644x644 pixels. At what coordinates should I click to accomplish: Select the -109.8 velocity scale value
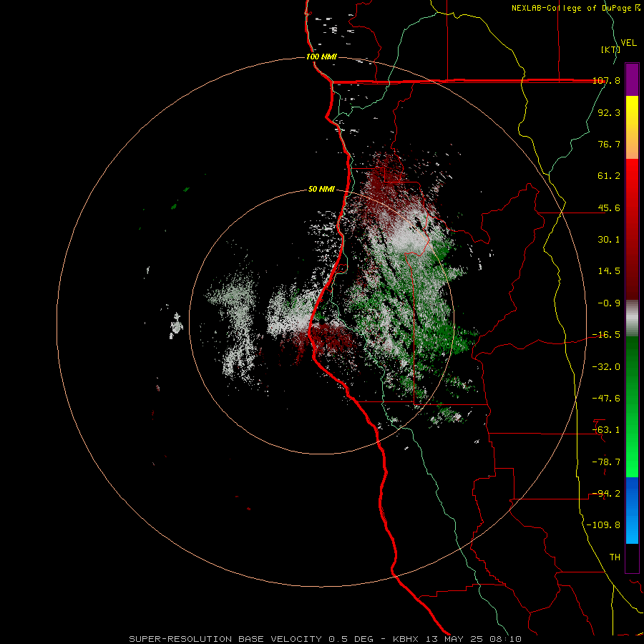click(x=604, y=525)
